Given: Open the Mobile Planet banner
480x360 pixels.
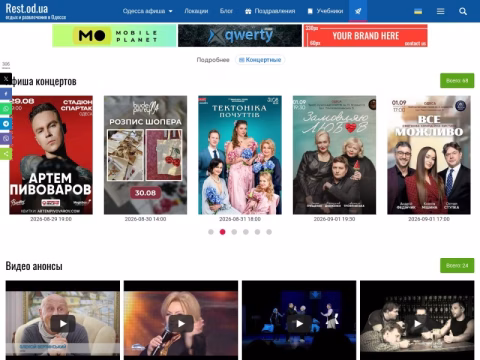Looking at the screenshot, I should pyautogui.click(x=114, y=36).
